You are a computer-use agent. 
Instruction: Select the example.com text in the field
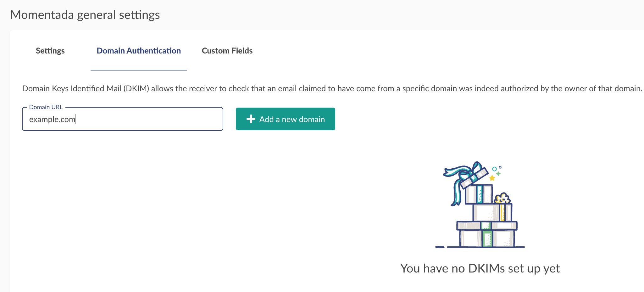52,120
